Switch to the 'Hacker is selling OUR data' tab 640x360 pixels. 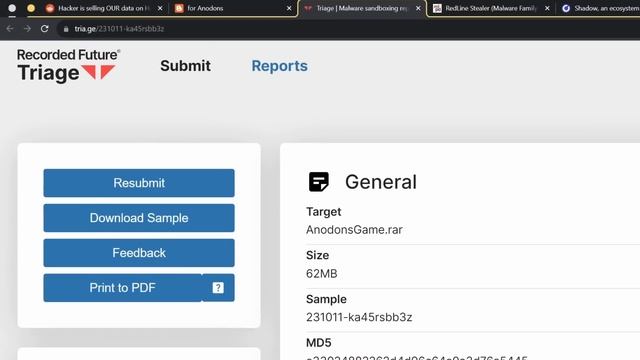point(104,8)
